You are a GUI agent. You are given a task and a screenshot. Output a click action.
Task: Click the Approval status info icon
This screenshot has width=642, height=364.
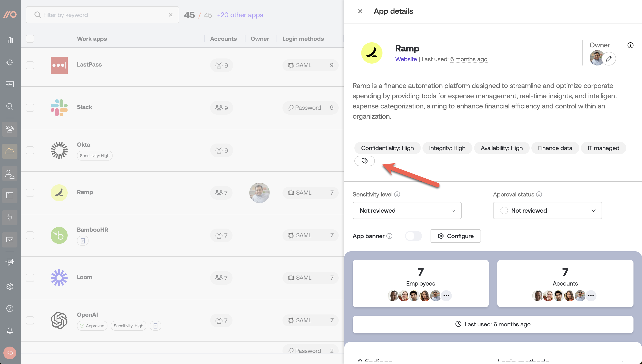click(x=539, y=194)
